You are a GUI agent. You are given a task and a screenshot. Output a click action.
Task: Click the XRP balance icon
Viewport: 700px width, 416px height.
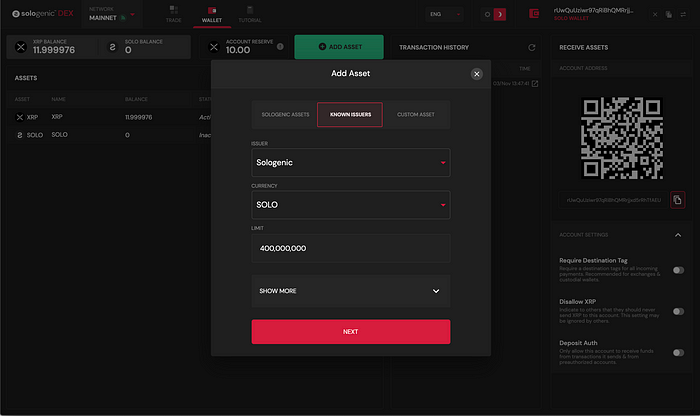click(x=21, y=47)
